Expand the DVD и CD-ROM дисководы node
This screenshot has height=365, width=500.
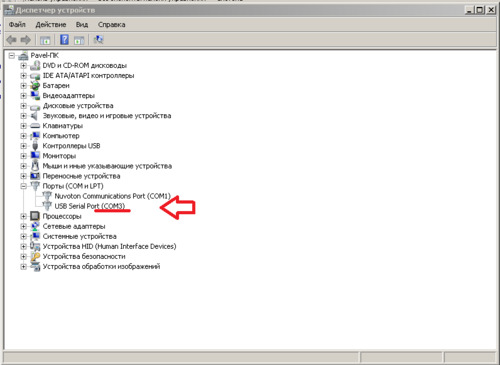pyautogui.click(x=23, y=66)
